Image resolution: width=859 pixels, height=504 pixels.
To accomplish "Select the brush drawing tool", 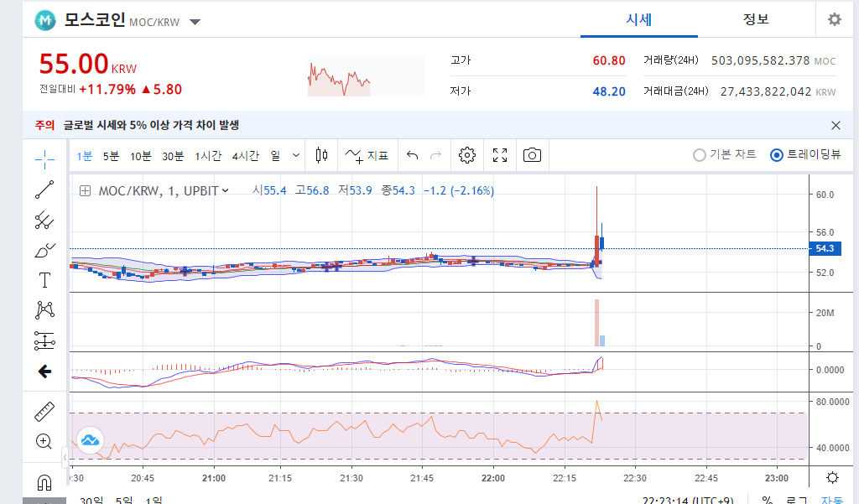I will pos(44,251).
